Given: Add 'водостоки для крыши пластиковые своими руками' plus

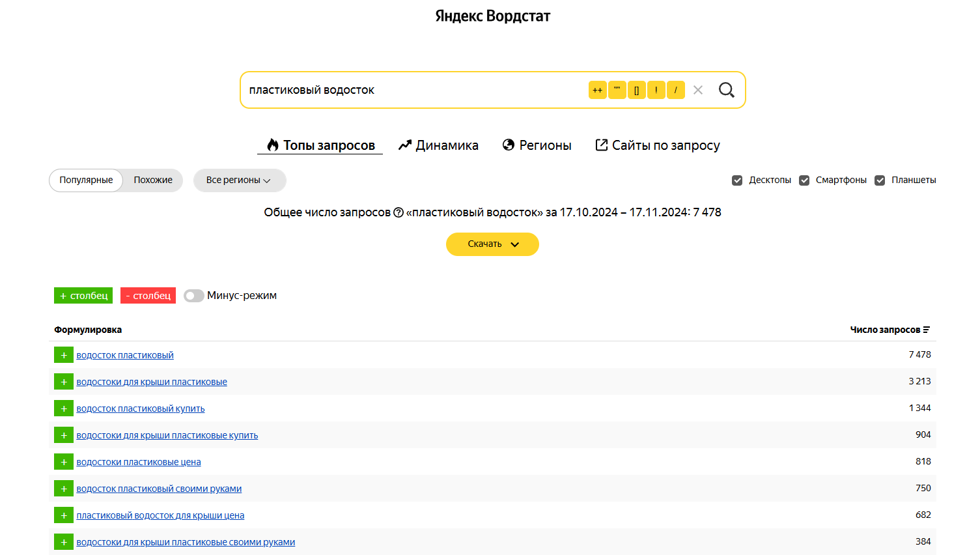Looking at the screenshot, I should coord(64,542).
